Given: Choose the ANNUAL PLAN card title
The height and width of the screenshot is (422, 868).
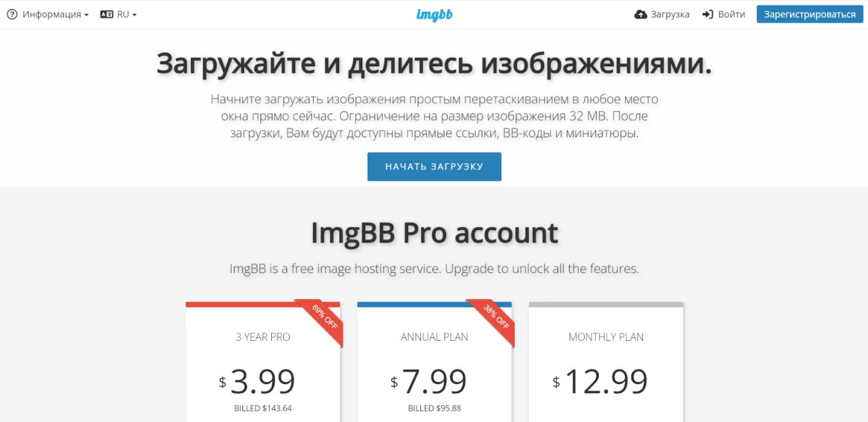Looking at the screenshot, I should tap(434, 337).
